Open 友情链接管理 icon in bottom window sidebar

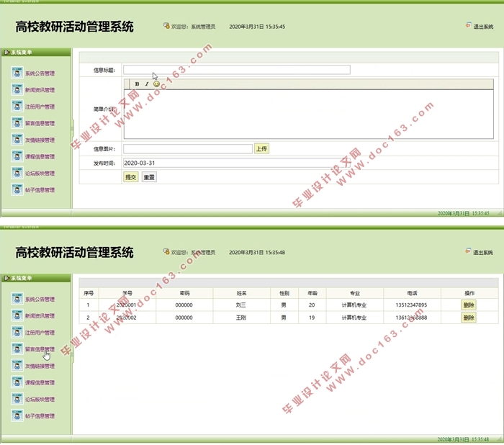point(17,366)
